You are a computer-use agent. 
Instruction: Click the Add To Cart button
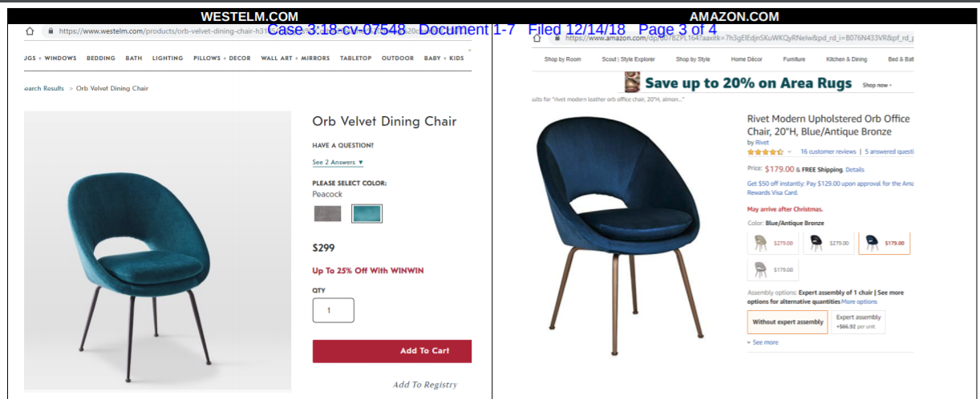pos(392,351)
